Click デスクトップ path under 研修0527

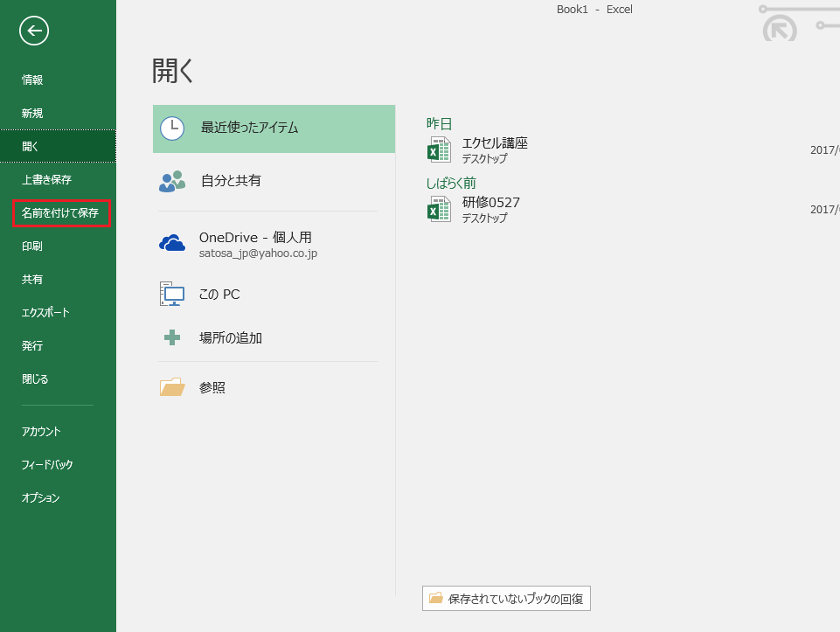[484, 218]
